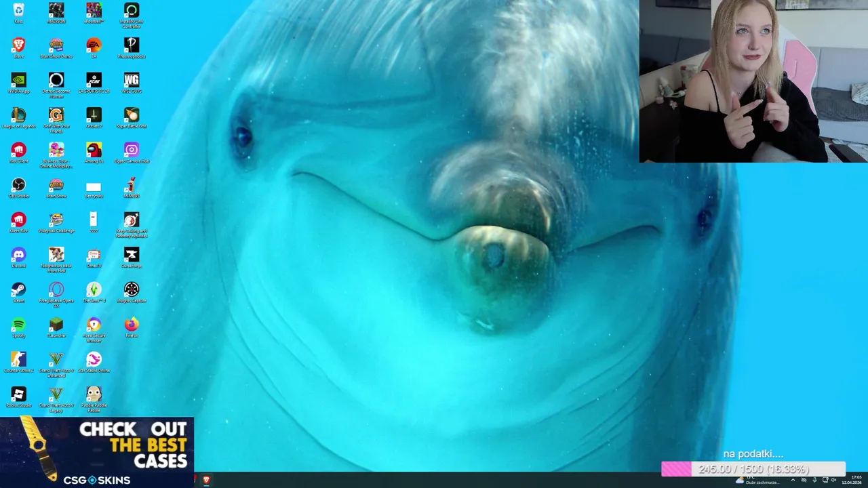The width and height of the screenshot is (868, 488).
Task: Expand the hidden system tray icons
Action: point(793,480)
